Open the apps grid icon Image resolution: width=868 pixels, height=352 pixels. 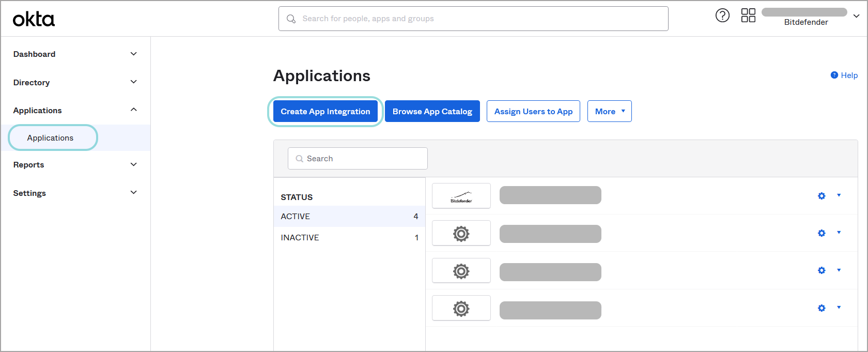point(748,16)
